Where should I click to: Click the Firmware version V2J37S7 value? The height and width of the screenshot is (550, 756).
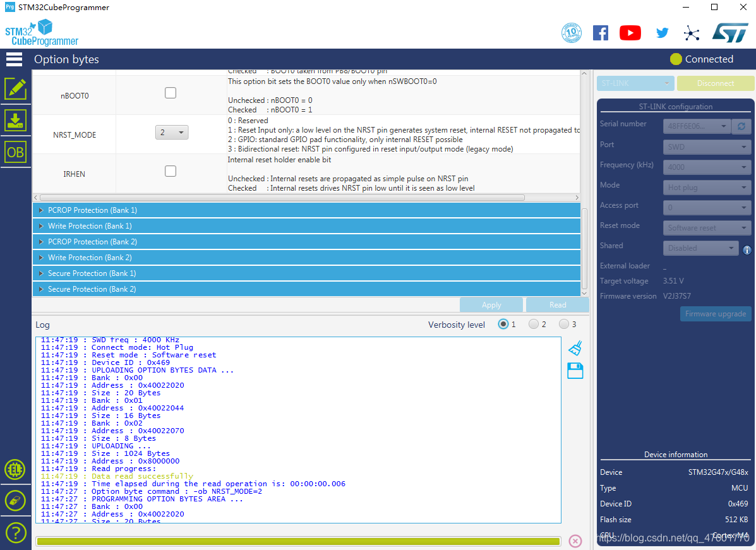676,296
